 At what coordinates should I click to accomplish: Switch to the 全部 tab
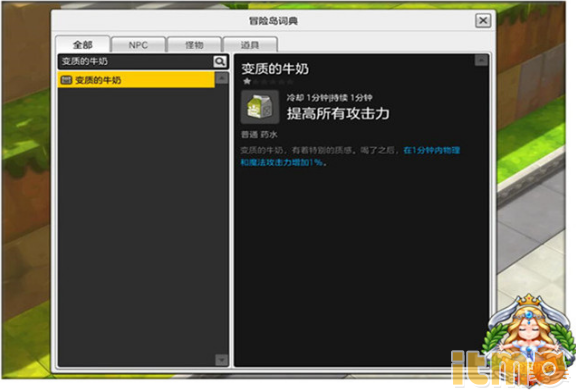pos(83,44)
